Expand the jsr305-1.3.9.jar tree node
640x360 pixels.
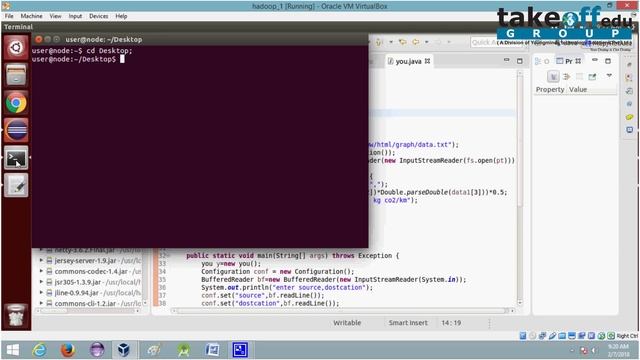tap(41, 282)
